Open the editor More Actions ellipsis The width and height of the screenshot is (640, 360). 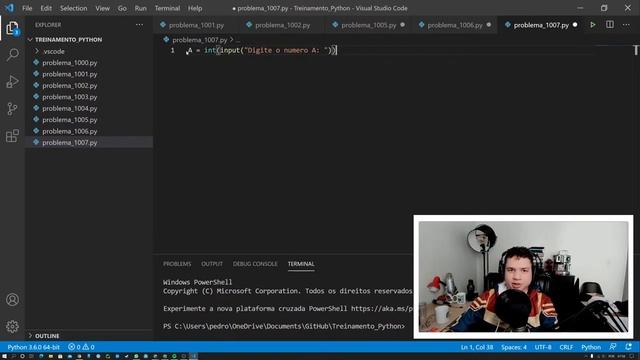(626, 25)
